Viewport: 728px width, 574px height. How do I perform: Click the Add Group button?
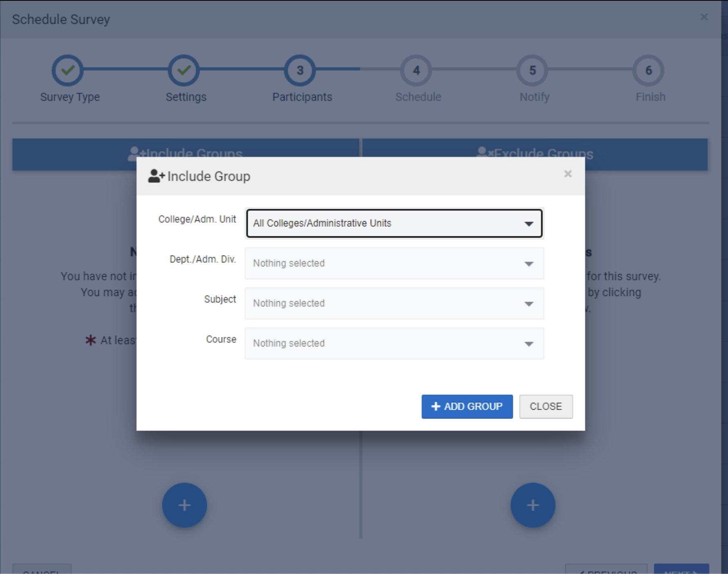coord(467,406)
